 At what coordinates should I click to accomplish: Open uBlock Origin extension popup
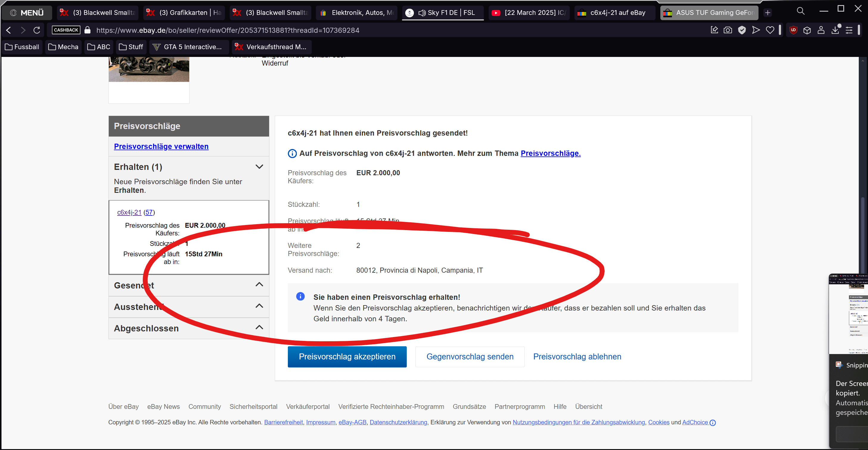(x=793, y=30)
